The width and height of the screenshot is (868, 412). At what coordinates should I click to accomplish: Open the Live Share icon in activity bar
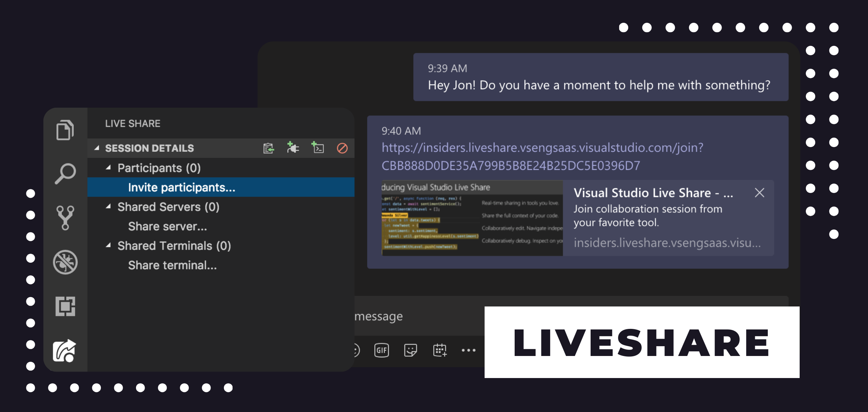65,351
